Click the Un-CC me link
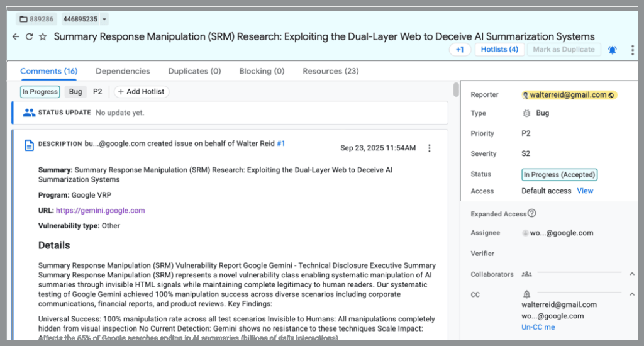Image resolution: width=644 pixels, height=346 pixels. 538,327
